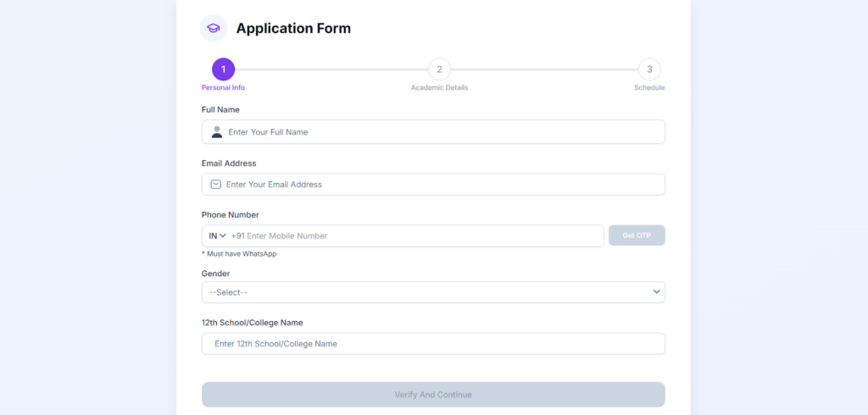Viewport: 868px width, 415px height.
Task: Click the progress line between steps 1 and 2
Action: pyautogui.click(x=331, y=69)
